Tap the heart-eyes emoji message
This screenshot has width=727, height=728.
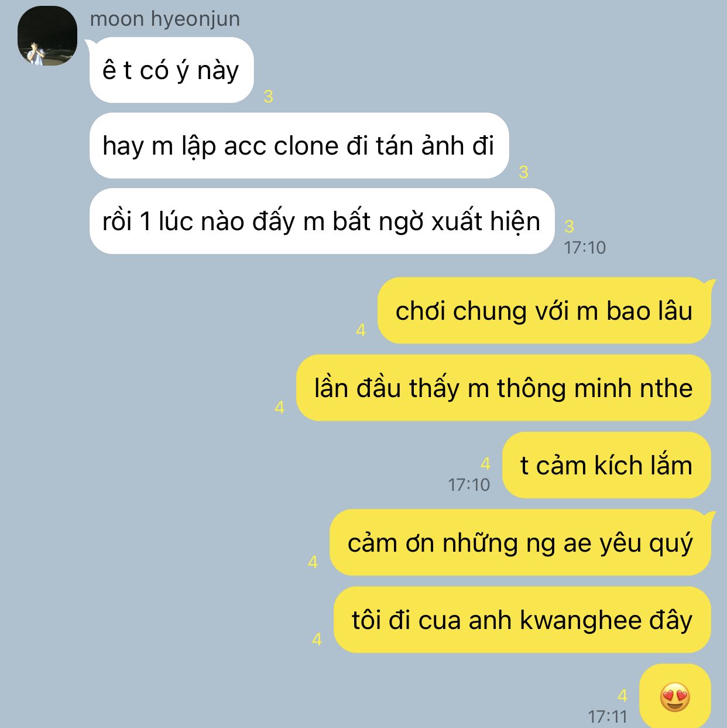pos(675,696)
